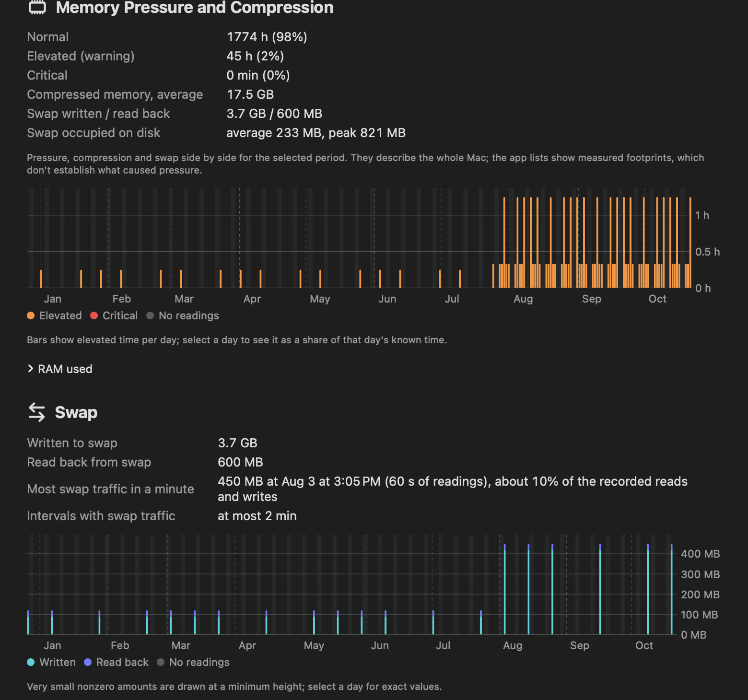
Task: Click the red Critical legend dot
Action: pyautogui.click(x=94, y=315)
